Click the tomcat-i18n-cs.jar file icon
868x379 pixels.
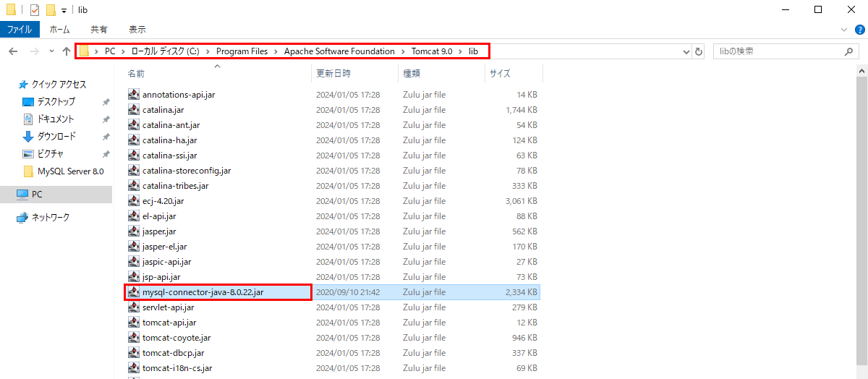(x=133, y=368)
